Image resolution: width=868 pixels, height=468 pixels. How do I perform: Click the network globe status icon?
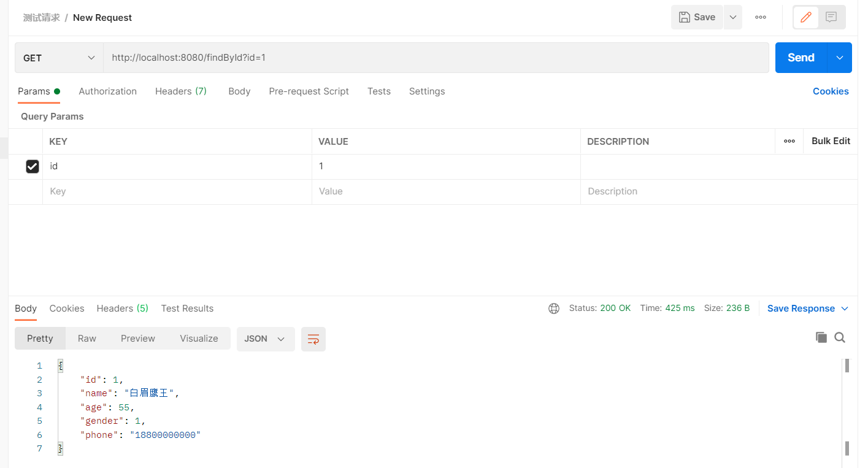[x=554, y=309]
